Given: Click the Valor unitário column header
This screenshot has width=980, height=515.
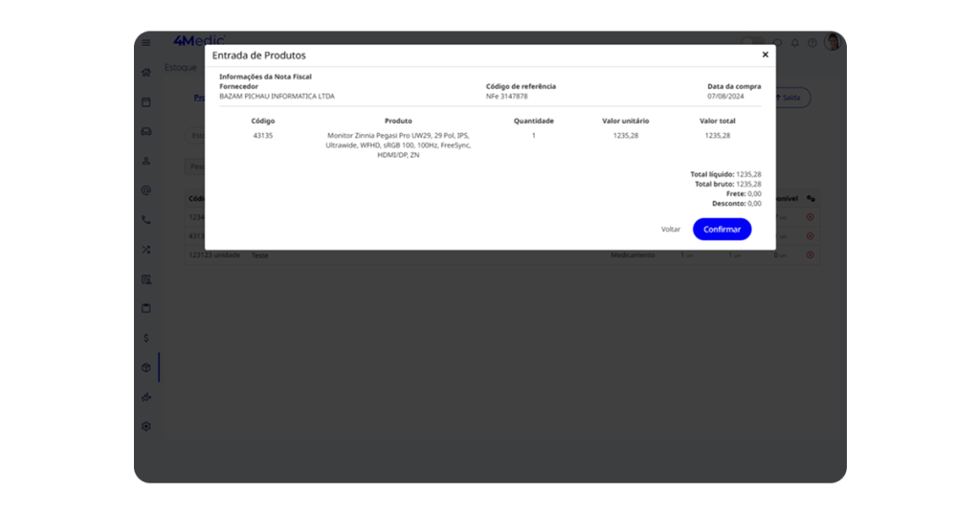Looking at the screenshot, I should [626, 122].
